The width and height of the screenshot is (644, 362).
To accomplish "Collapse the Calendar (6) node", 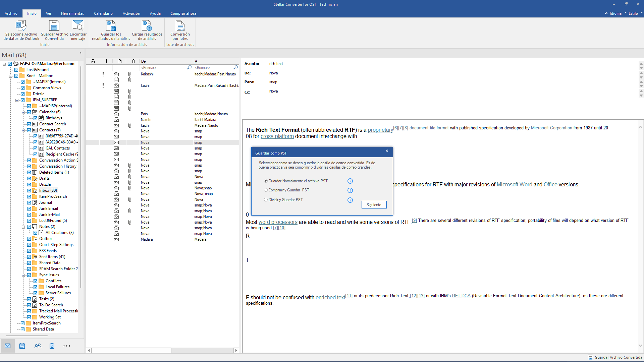I will pyautogui.click(x=23, y=112).
